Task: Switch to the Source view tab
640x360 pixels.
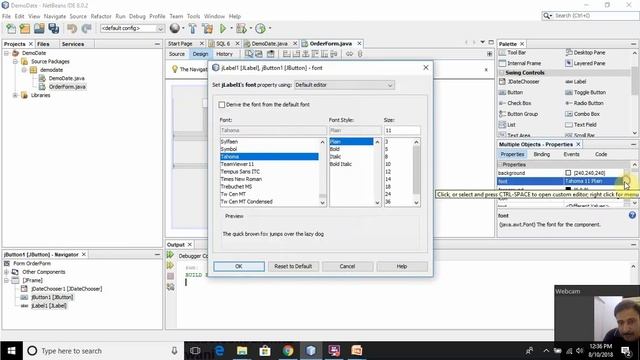Action: point(177,54)
